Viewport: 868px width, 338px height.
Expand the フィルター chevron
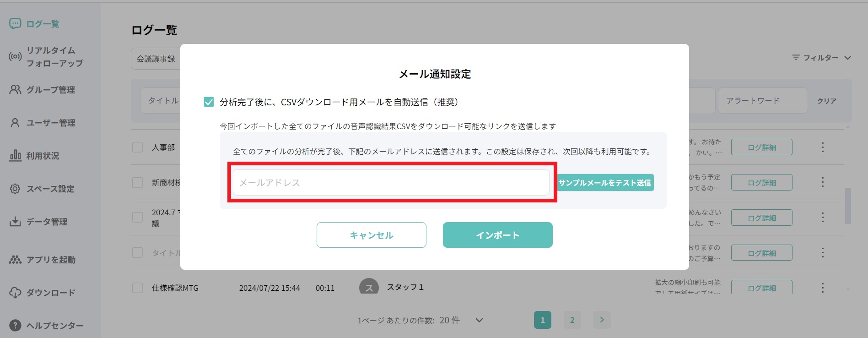(x=847, y=58)
